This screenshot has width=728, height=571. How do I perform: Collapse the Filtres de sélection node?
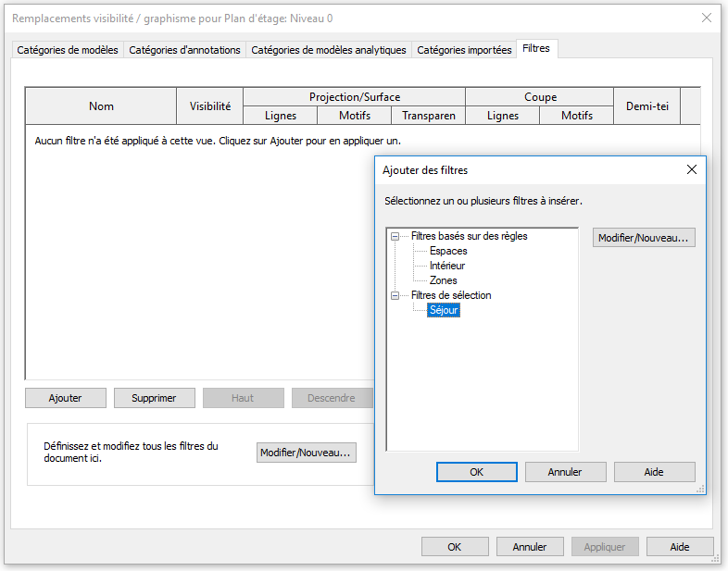pos(395,296)
